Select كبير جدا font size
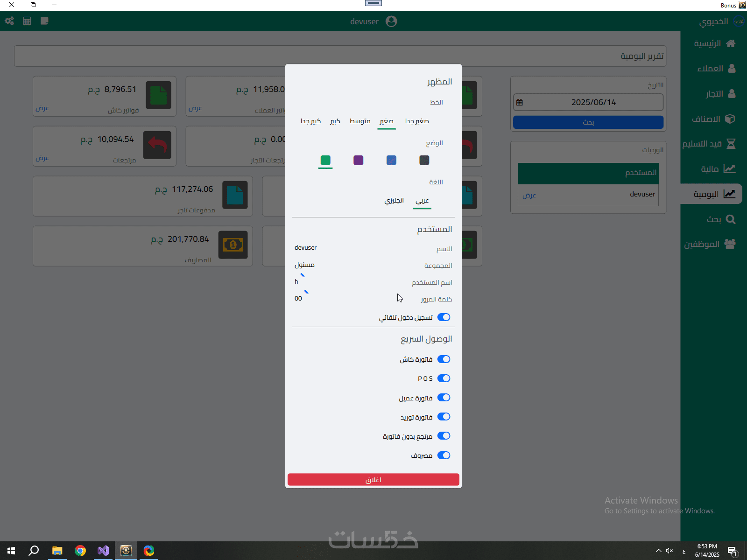 coord(310,121)
